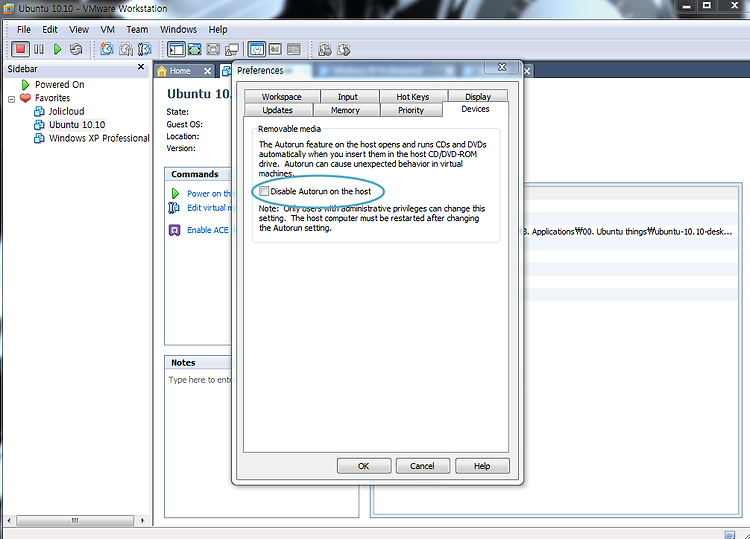The image size is (750, 539).
Task: Click the sidebar scroll left arrow
Action: coord(9,520)
